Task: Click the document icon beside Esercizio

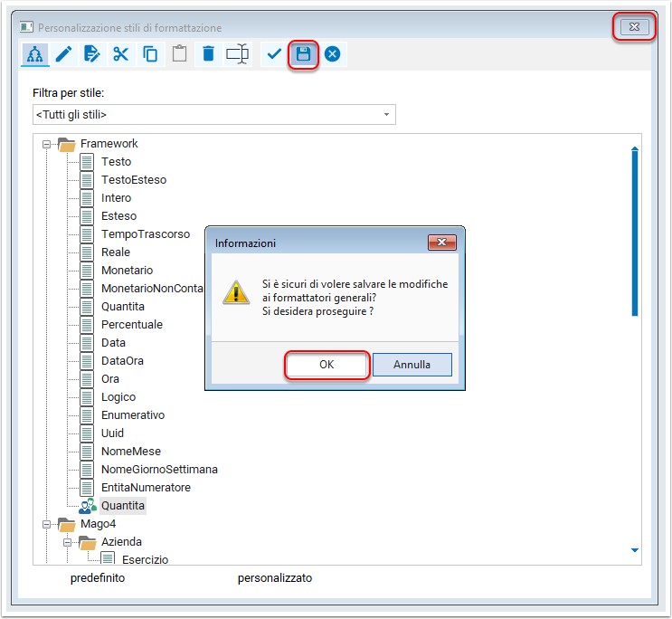Action: point(108,558)
